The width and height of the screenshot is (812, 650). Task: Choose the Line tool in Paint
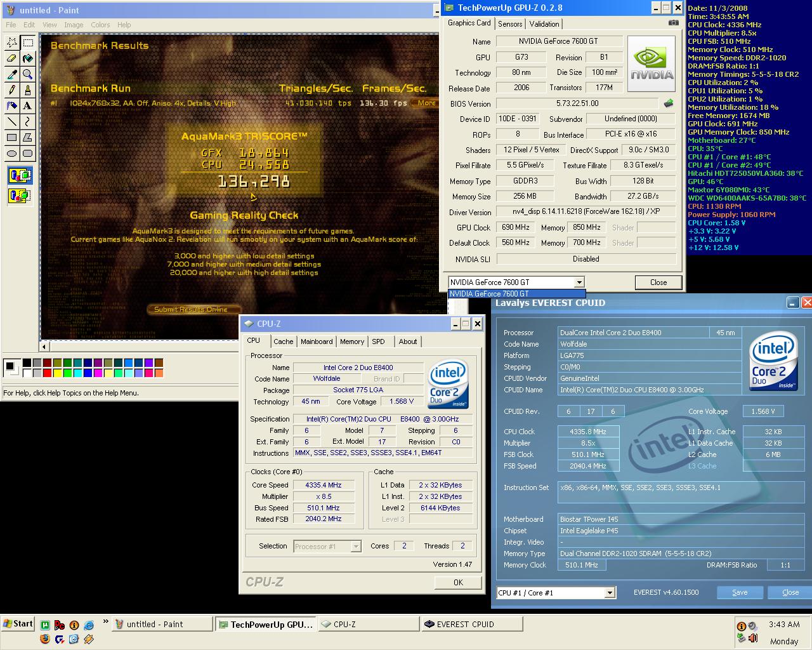click(x=12, y=121)
